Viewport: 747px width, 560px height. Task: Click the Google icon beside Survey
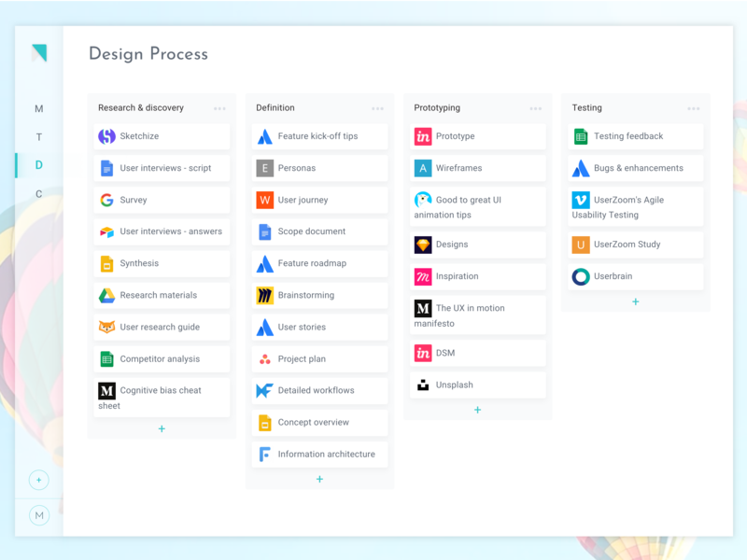point(106,200)
